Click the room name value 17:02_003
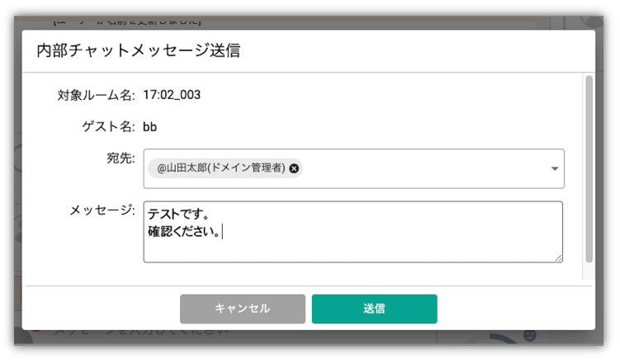The width and height of the screenshot is (620, 364). (172, 95)
